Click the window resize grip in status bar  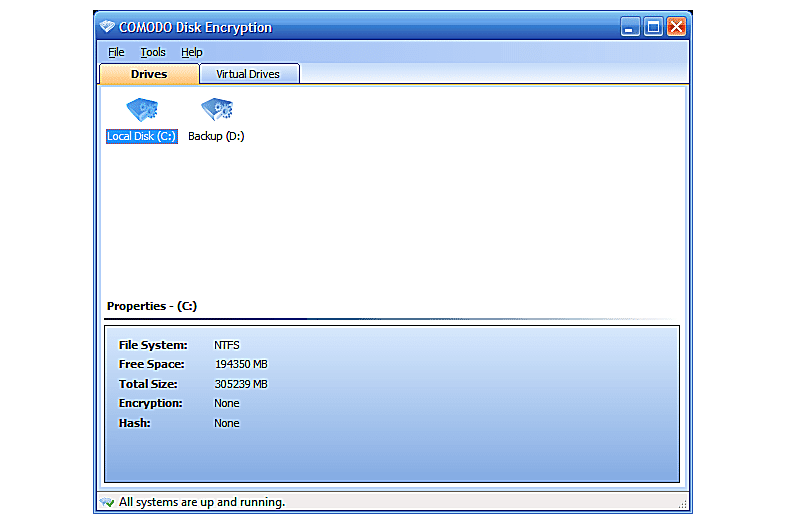click(x=682, y=504)
